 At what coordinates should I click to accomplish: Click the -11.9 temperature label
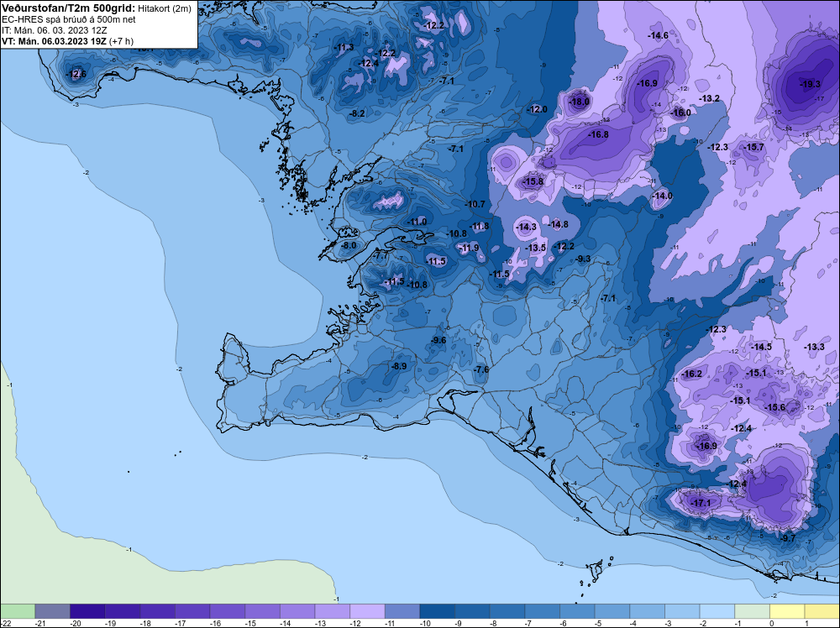tap(470, 248)
